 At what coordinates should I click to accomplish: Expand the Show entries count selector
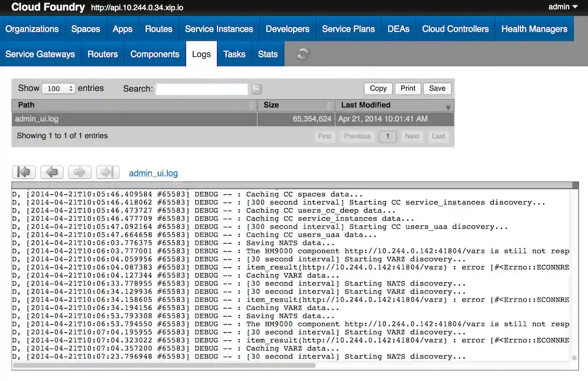click(59, 88)
